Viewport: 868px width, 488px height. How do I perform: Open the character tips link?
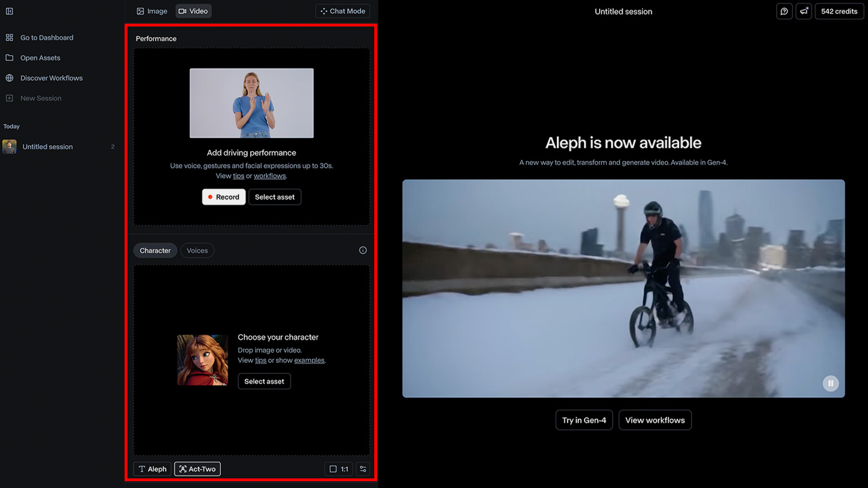tap(260, 361)
